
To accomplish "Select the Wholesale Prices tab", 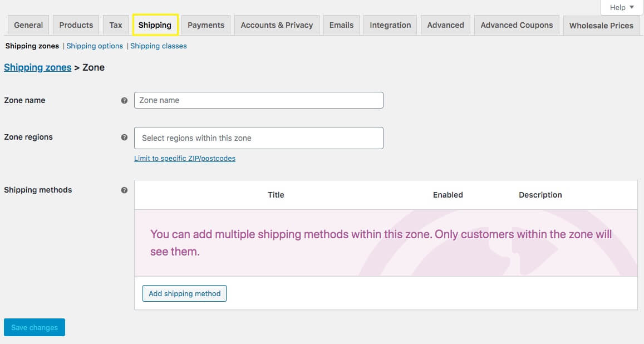I will click(x=601, y=26).
